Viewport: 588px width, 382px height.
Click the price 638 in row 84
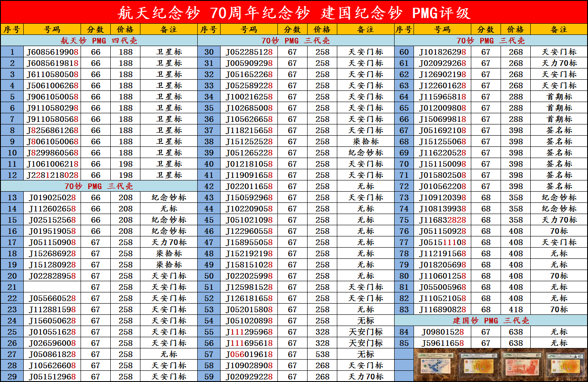click(516, 332)
